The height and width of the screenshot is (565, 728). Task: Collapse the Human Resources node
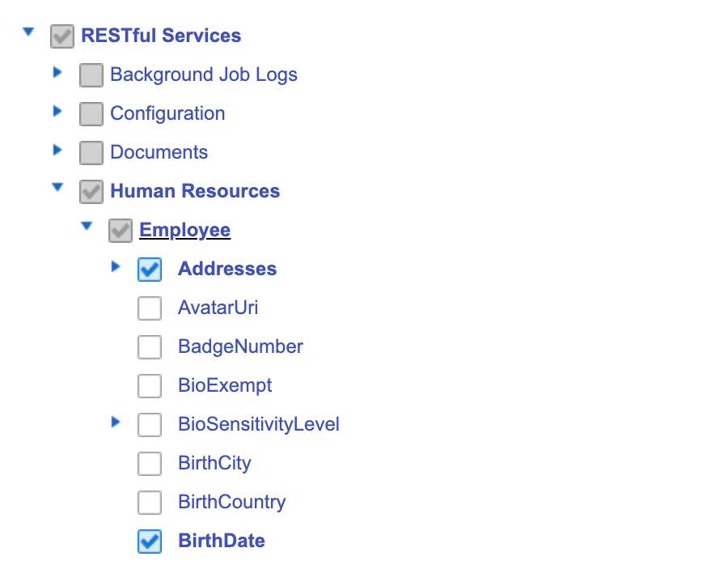[x=57, y=188]
